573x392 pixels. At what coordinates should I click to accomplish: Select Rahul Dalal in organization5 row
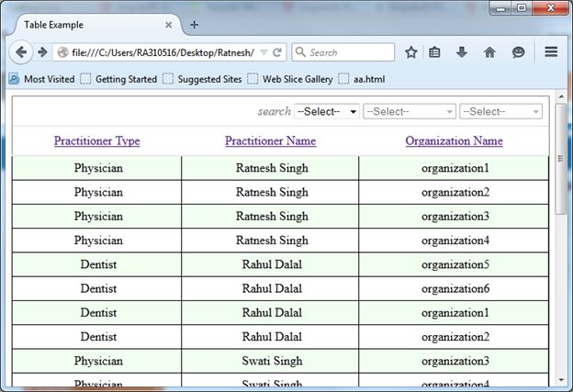coord(272,264)
